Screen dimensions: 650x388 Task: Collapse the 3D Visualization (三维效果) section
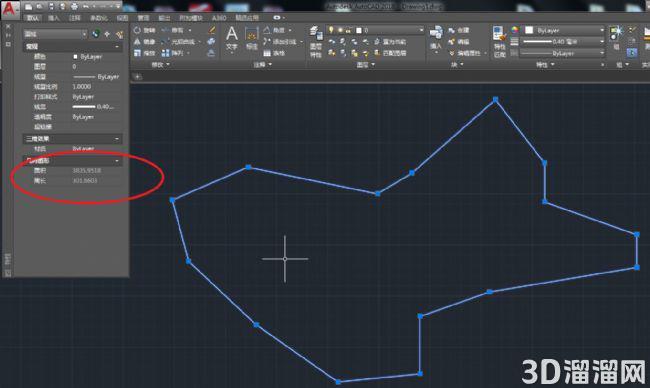(116, 138)
